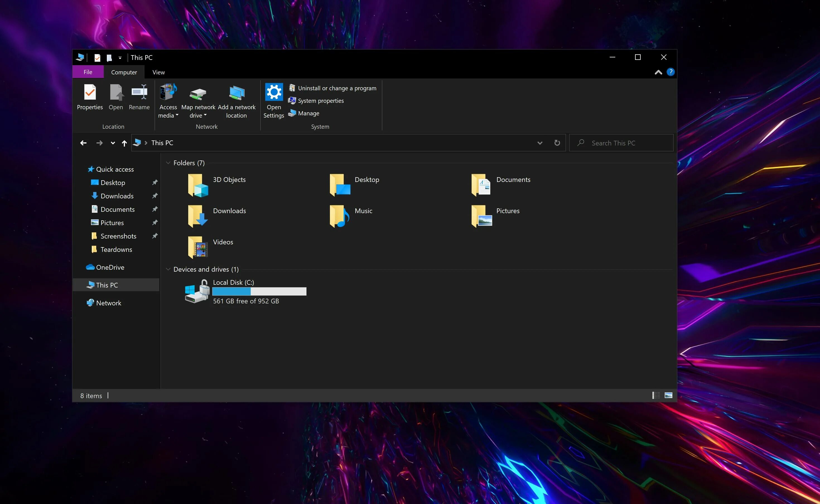Click the Local Disk (C:) usage bar
The image size is (820, 504).
(x=259, y=291)
